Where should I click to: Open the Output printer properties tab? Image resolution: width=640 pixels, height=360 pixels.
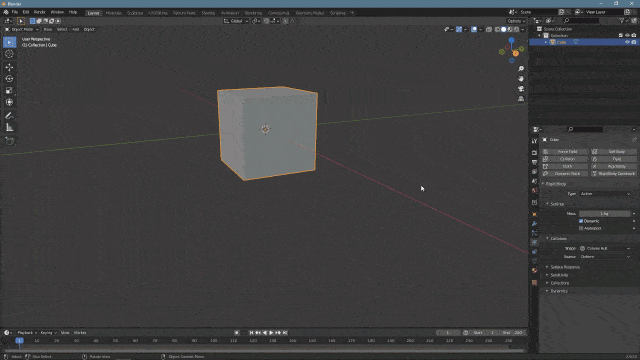click(534, 162)
